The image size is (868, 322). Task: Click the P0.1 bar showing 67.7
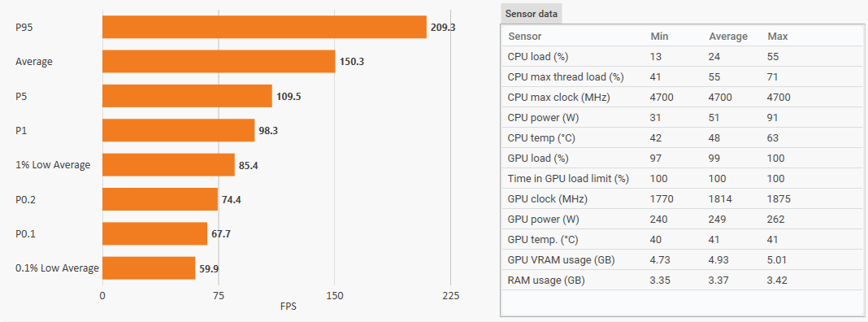[x=155, y=233]
